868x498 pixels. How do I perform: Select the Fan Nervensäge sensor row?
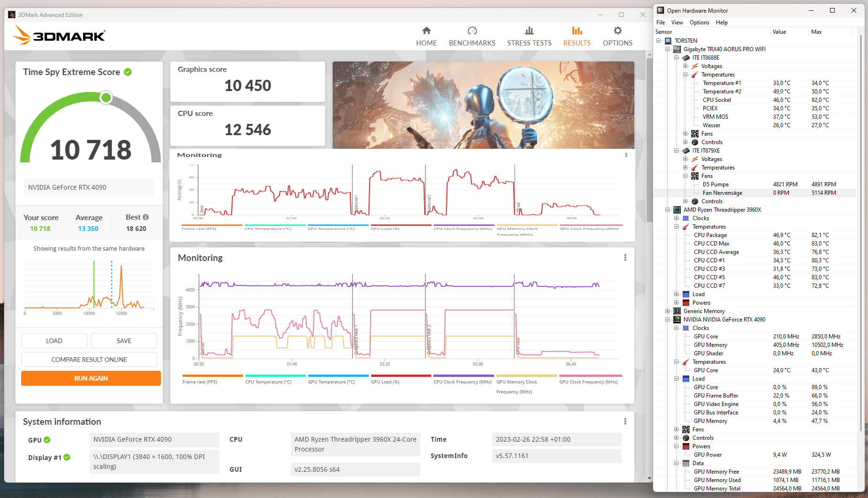tap(755, 193)
